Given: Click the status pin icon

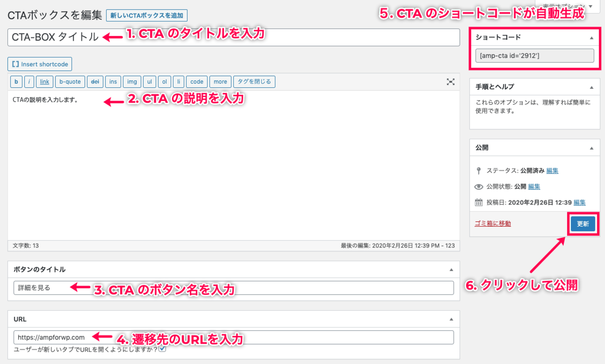Looking at the screenshot, I should (479, 171).
